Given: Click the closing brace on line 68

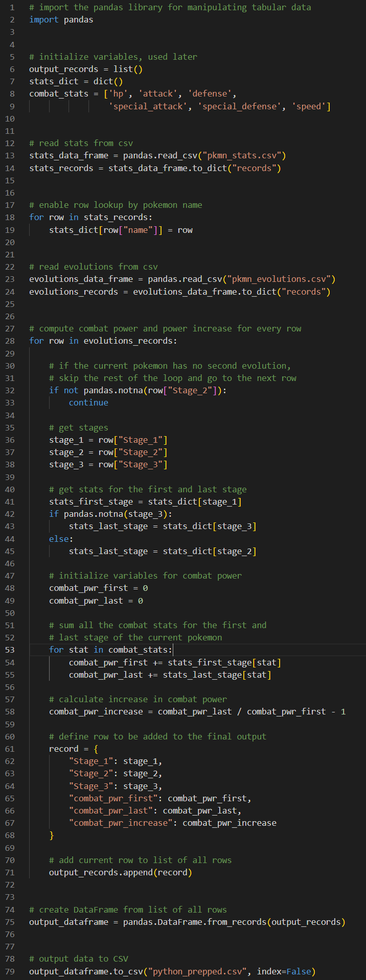Looking at the screenshot, I should point(52,835).
